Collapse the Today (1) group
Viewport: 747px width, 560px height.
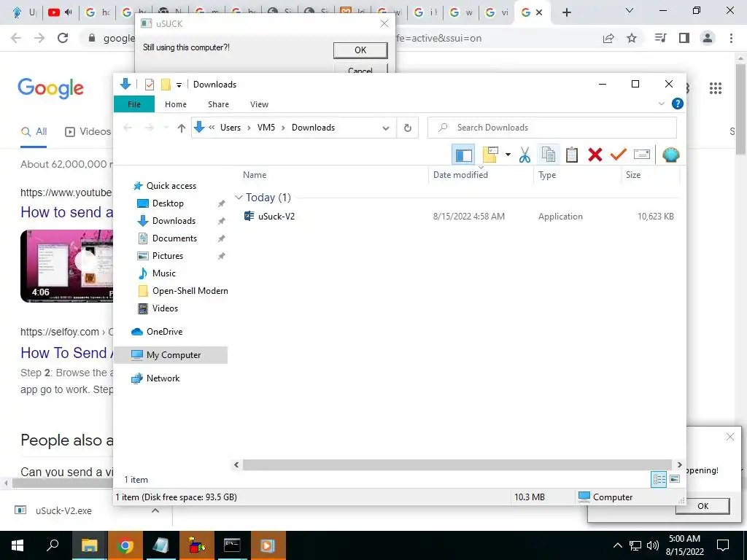point(239,197)
